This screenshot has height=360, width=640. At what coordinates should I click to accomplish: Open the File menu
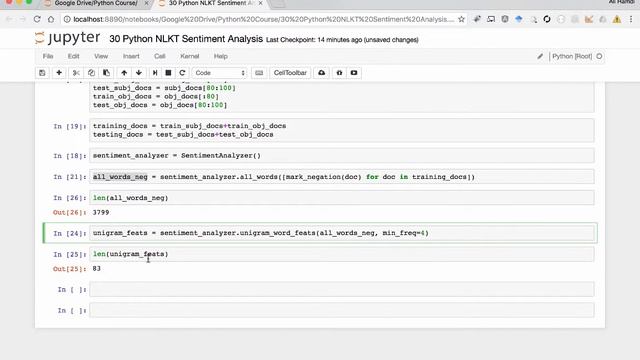click(x=48, y=56)
